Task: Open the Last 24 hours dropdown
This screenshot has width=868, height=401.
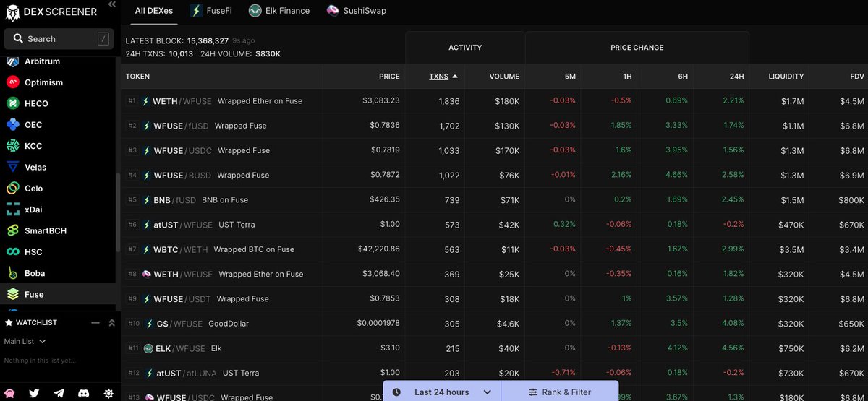Action: click(x=441, y=392)
